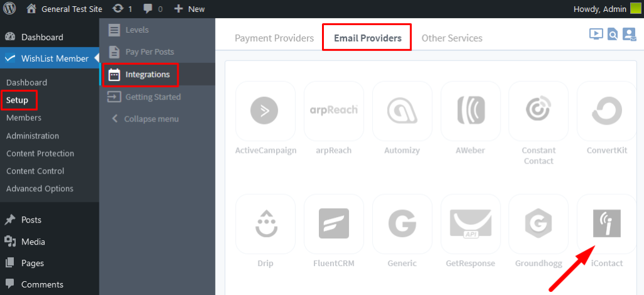Open the Drip integration tile
Image resolution: width=644 pixels, height=295 pixels.
click(265, 225)
